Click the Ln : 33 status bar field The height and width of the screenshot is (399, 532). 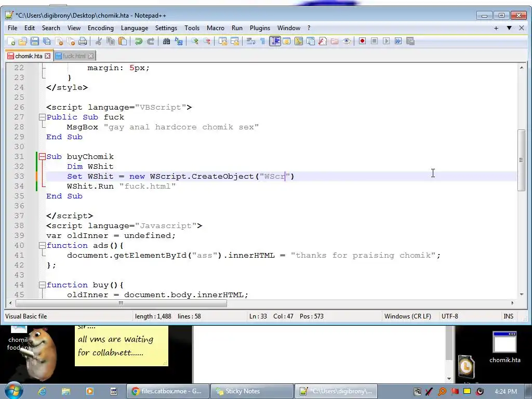pos(258,316)
